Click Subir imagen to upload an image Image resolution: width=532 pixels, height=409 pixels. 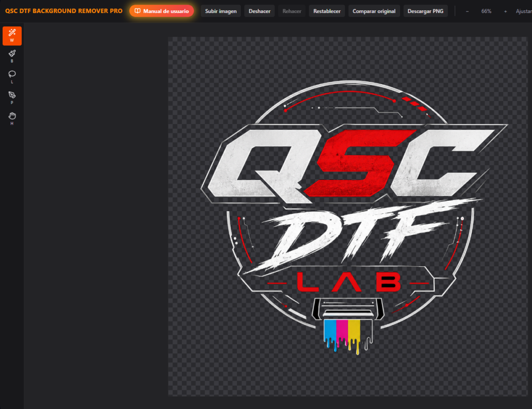pos(221,11)
